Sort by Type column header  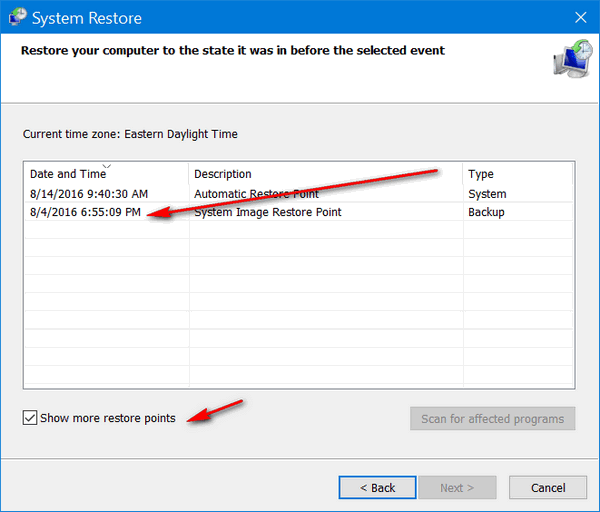(517, 174)
